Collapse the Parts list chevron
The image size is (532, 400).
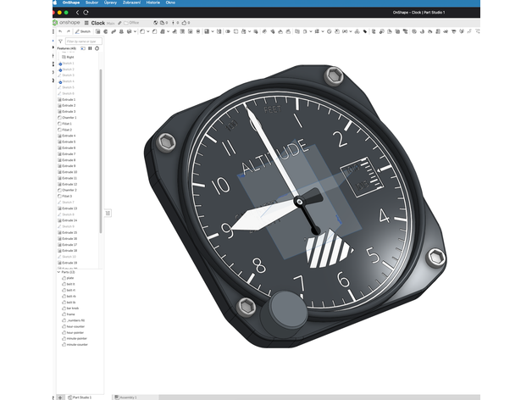pyautogui.click(x=58, y=272)
